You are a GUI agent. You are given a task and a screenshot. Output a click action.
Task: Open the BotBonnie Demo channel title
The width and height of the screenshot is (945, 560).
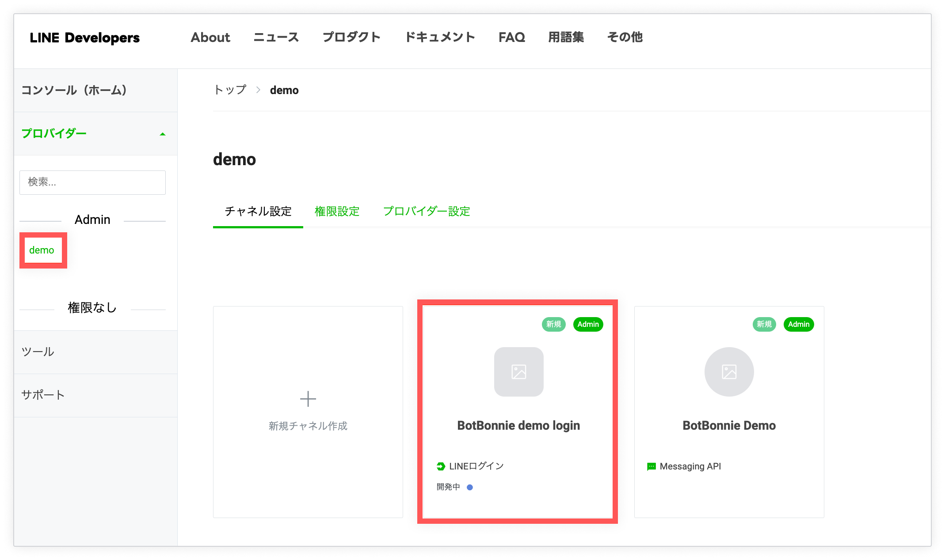pyautogui.click(x=729, y=425)
